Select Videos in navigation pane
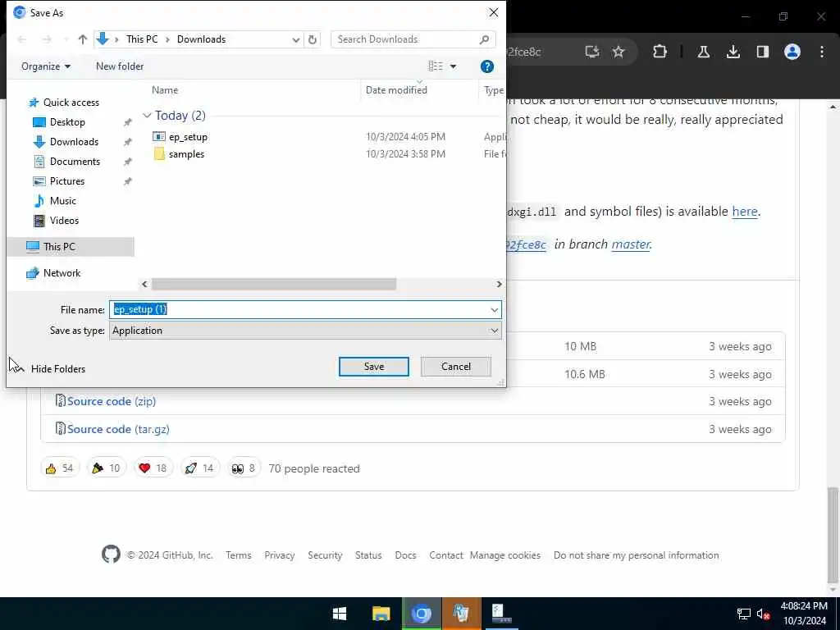840x630 pixels. pyautogui.click(x=64, y=221)
